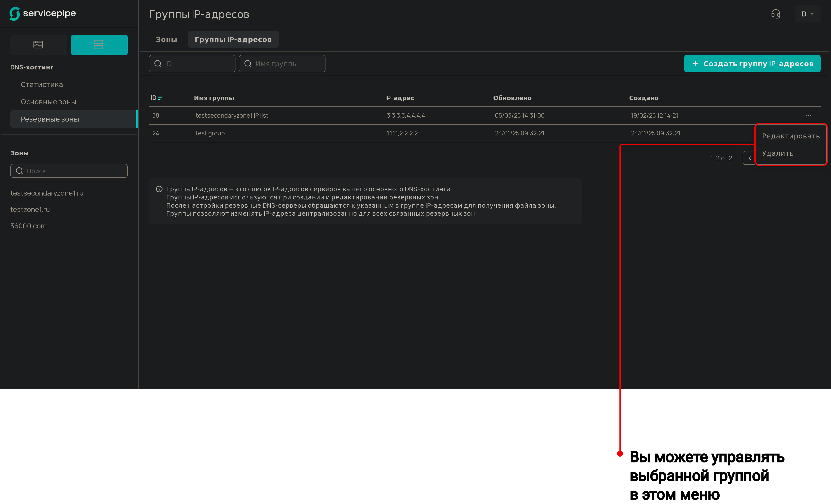Viewport: 831px width, 504px height.
Task: Switch to the Зоны tab
Action: [166, 39]
